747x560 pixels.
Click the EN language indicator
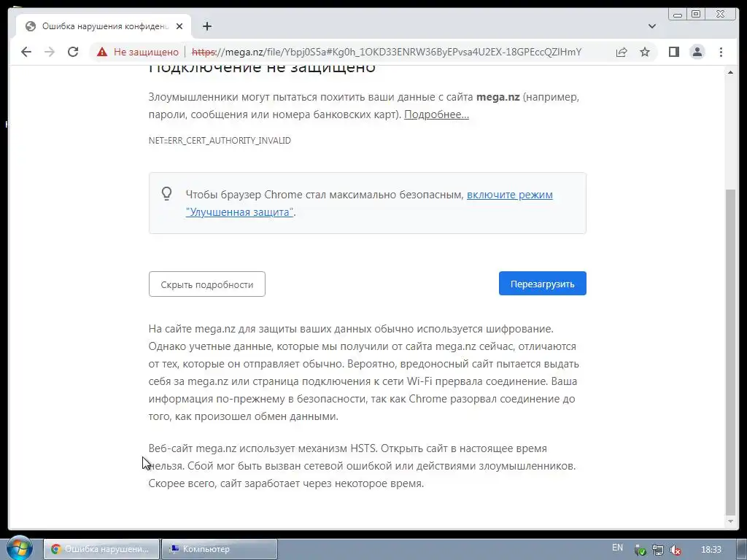(x=617, y=548)
